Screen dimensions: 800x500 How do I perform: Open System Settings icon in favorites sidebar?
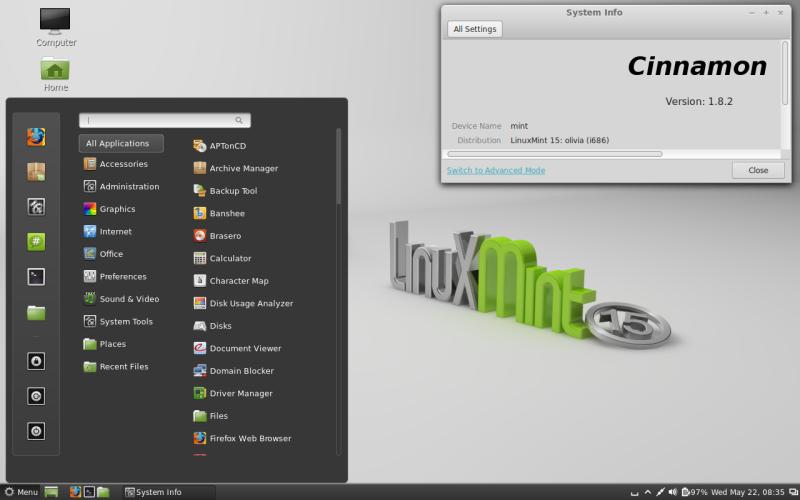pyautogui.click(x=36, y=207)
